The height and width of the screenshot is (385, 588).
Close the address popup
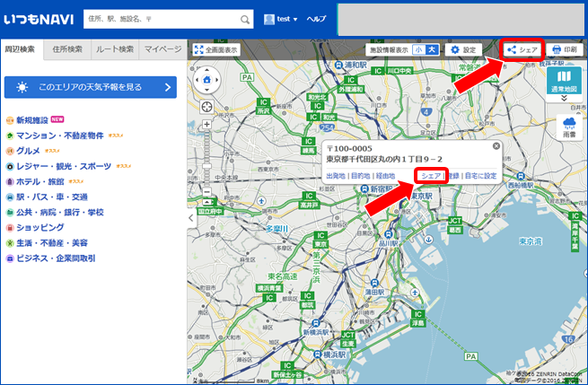coord(496,146)
